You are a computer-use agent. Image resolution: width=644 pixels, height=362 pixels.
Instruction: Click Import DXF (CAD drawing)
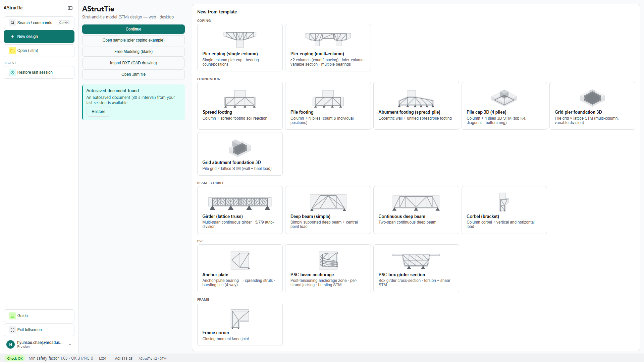click(x=133, y=63)
